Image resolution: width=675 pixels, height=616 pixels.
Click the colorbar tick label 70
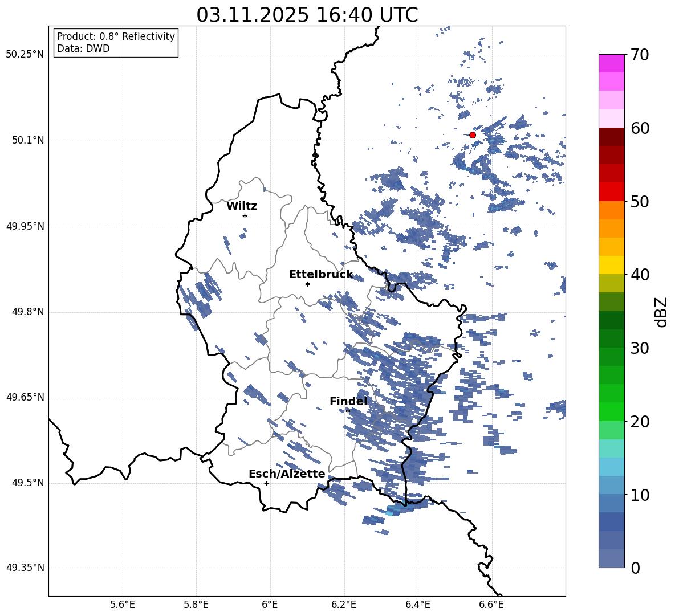tap(640, 55)
